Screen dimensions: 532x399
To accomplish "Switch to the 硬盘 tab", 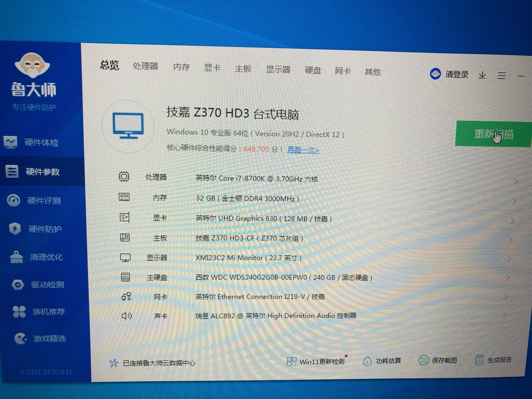I will (313, 70).
